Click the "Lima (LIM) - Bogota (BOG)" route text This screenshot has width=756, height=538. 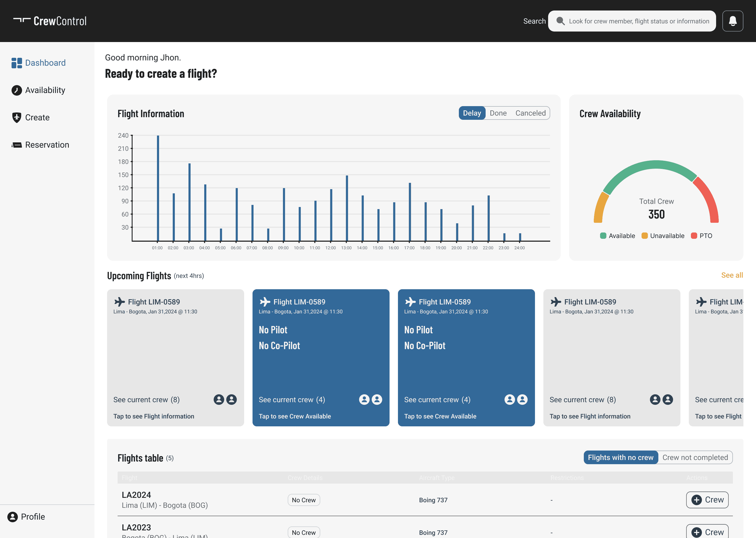point(165,505)
